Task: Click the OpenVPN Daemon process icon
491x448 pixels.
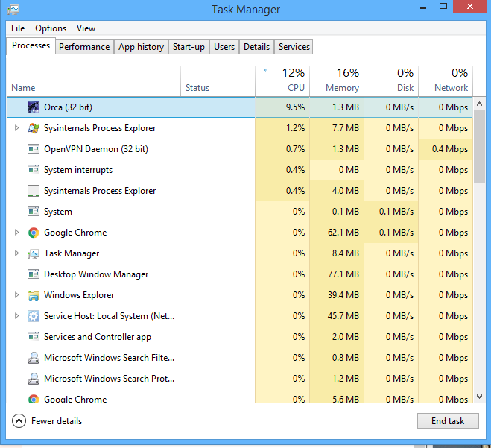Action: click(x=34, y=149)
